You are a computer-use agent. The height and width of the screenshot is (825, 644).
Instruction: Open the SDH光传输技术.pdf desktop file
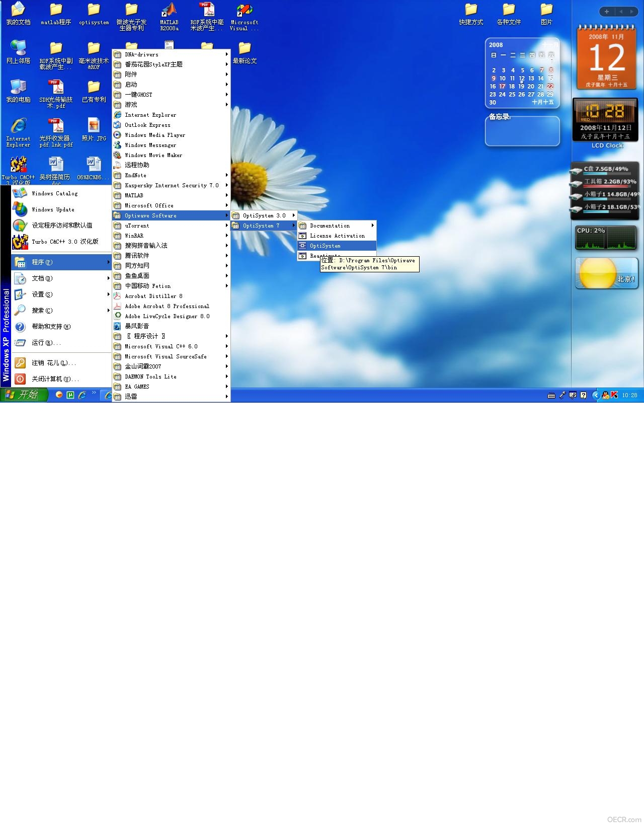point(56,94)
